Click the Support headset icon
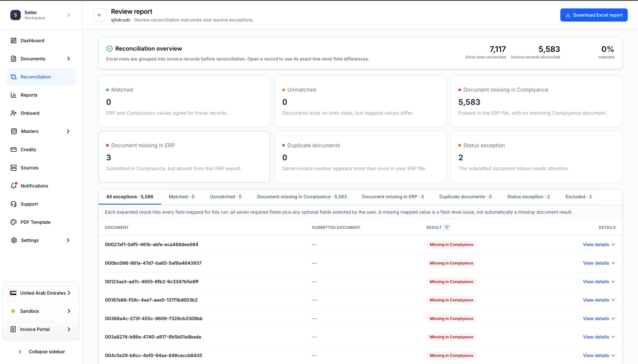The height and width of the screenshot is (364, 638). point(14,204)
